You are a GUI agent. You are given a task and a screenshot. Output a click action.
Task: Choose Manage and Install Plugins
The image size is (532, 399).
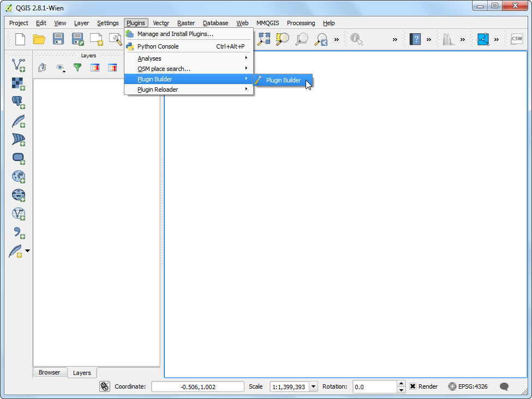tap(189, 34)
